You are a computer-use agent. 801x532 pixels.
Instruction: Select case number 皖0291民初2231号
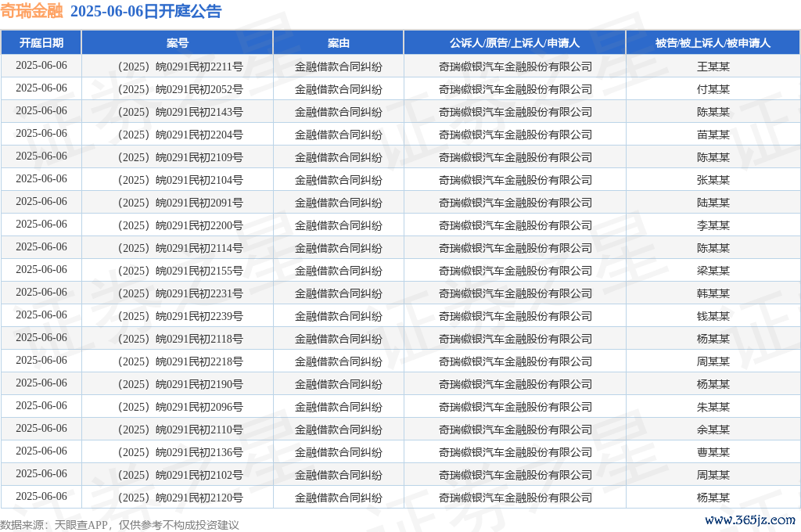point(181,293)
